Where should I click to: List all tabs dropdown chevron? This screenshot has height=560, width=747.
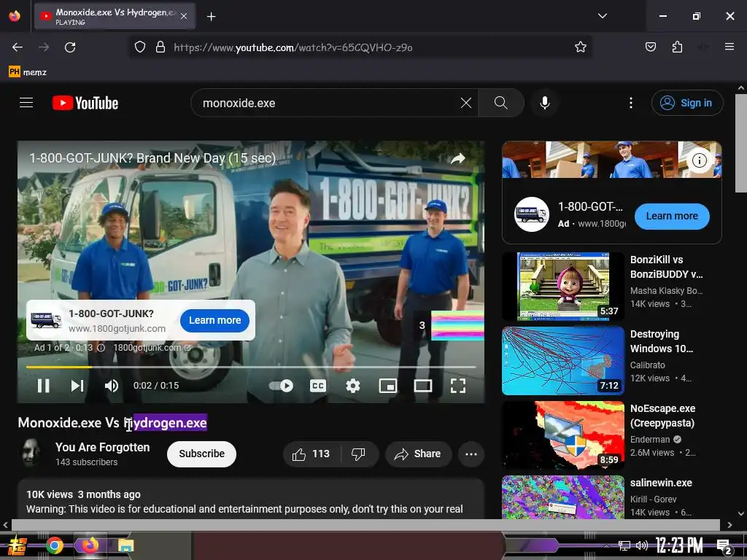pyautogui.click(x=602, y=16)
